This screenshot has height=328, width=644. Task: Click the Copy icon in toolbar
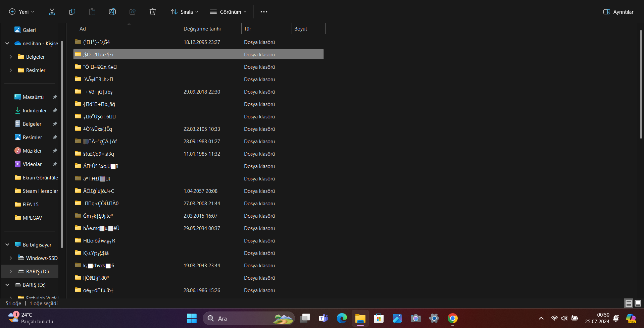click(x=72, y=12)
